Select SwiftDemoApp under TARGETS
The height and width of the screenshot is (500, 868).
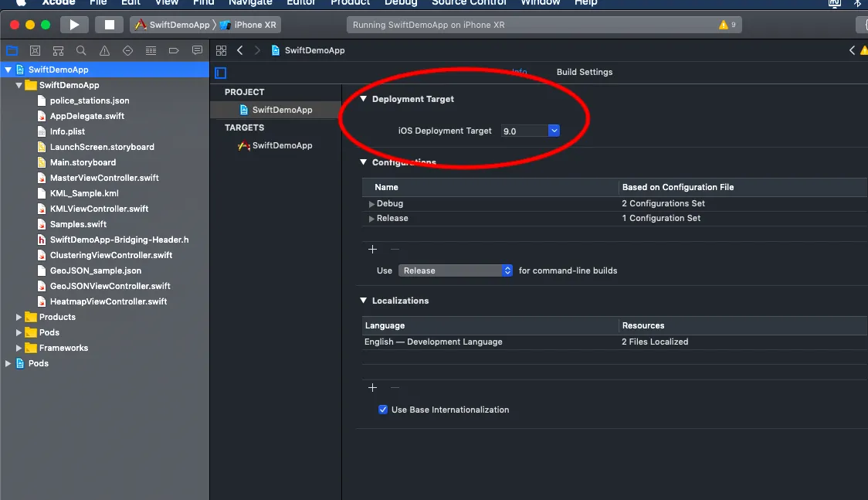pos(276,145)
